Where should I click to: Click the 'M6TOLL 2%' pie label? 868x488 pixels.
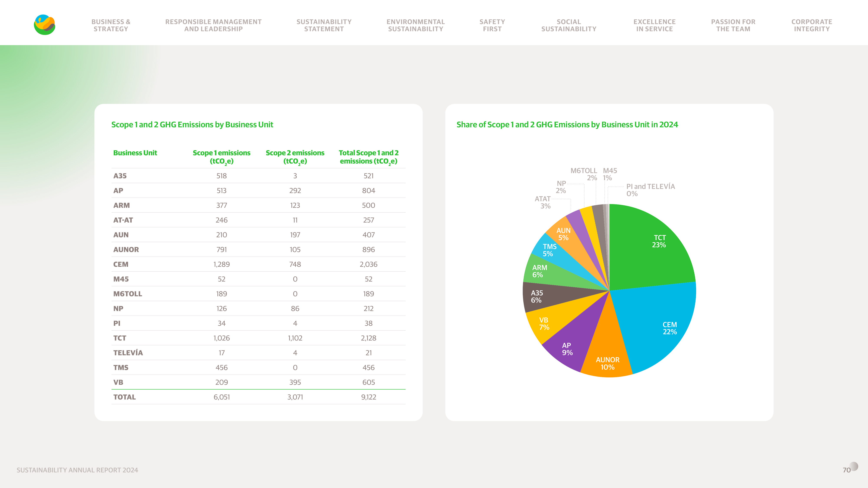584,174
